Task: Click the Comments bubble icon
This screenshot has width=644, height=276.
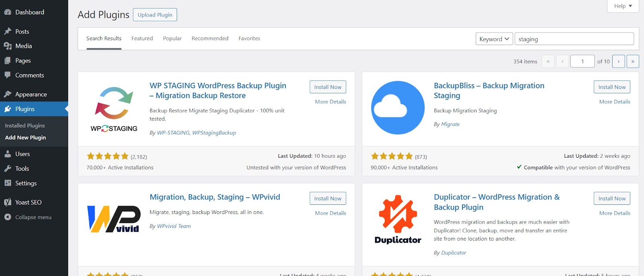Action: point(8,75)
